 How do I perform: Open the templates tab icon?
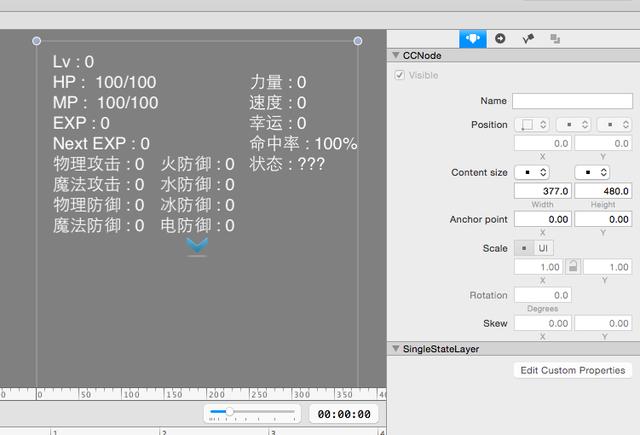pyautogui.click(x=555, y=38)
